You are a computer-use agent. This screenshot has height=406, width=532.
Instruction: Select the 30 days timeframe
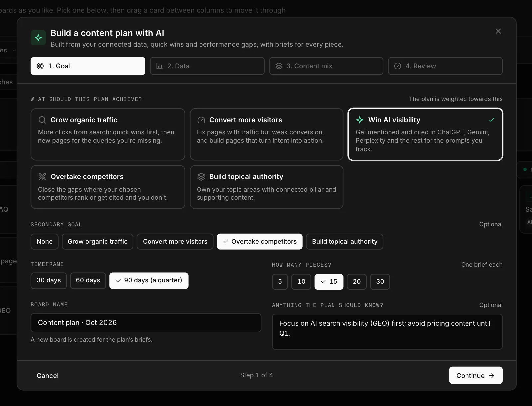tap(49, 281)
